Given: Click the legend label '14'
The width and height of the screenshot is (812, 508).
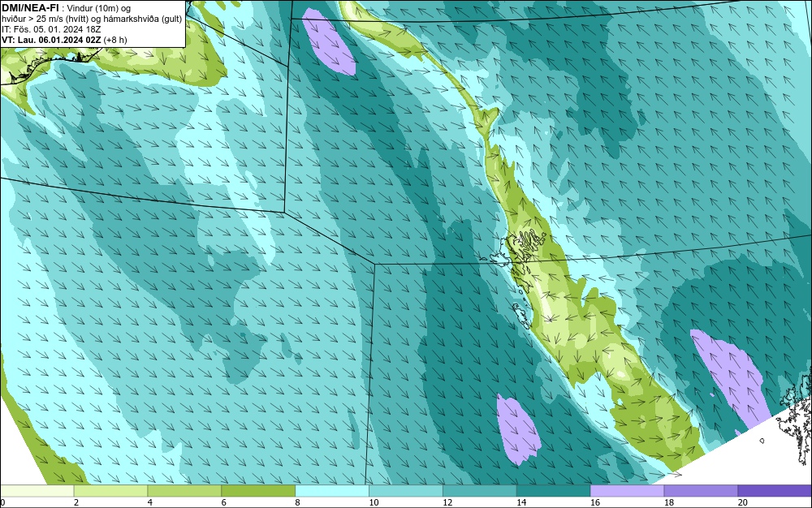Looking at the screenshot, I should point(521,502).
